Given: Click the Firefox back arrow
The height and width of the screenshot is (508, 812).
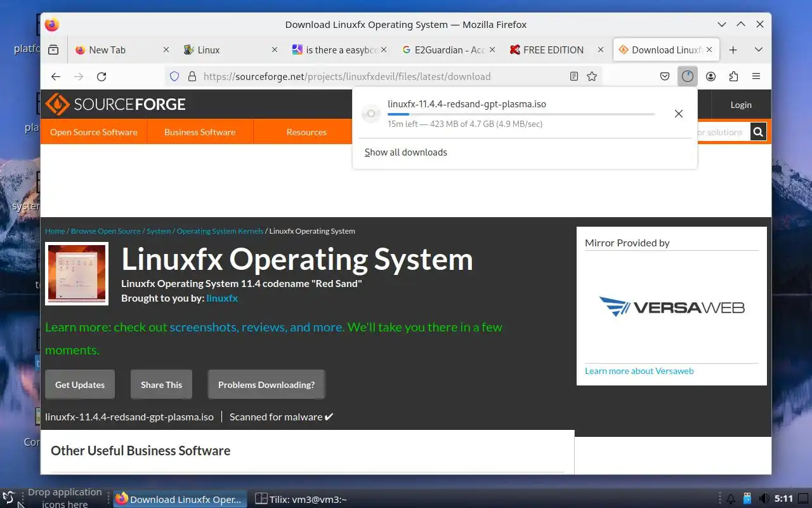Looking at the screenshot, I should click(56, 76).
